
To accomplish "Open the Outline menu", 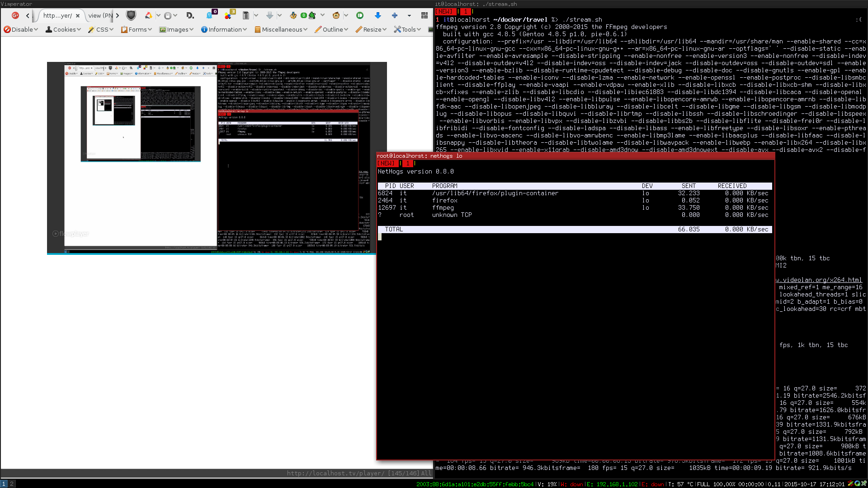I will [332, 29].
